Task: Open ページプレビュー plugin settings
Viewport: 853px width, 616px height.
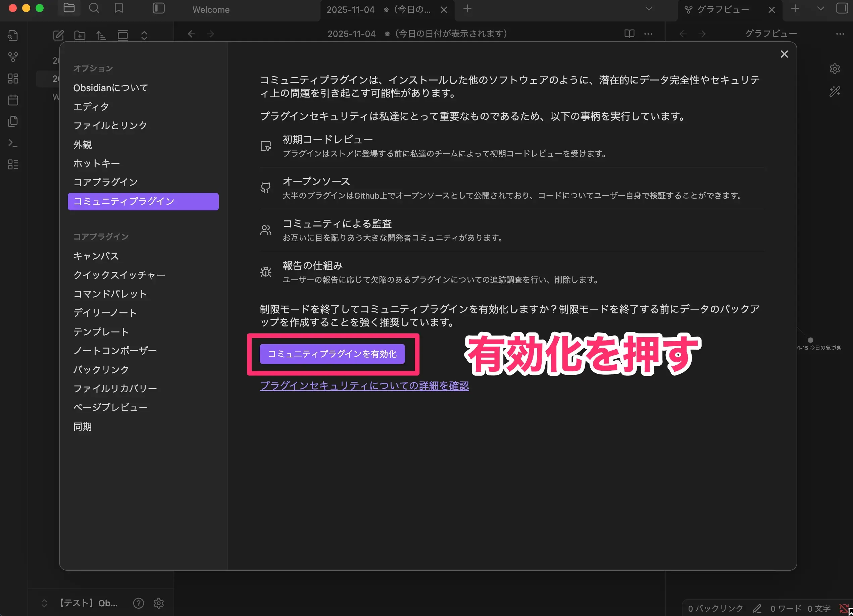Action: click(x=143, y=407)
